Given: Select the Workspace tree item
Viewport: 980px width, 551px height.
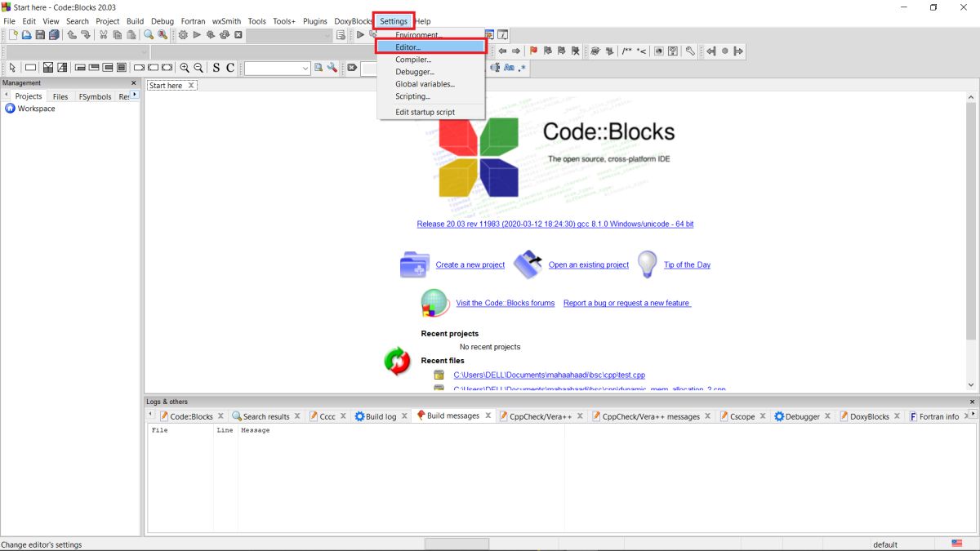Looking at the screenshot, I should coord(36,109).
